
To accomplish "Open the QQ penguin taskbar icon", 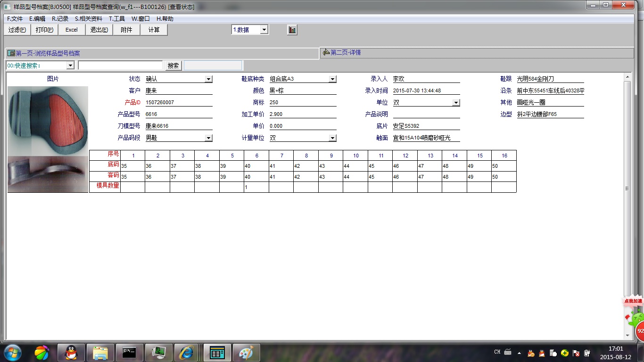I will [71, 353].
